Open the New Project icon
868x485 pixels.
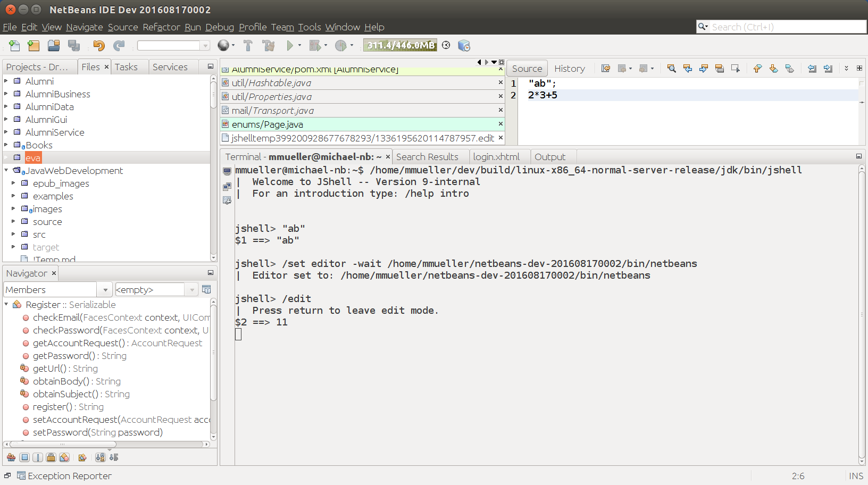click(34, 46)
